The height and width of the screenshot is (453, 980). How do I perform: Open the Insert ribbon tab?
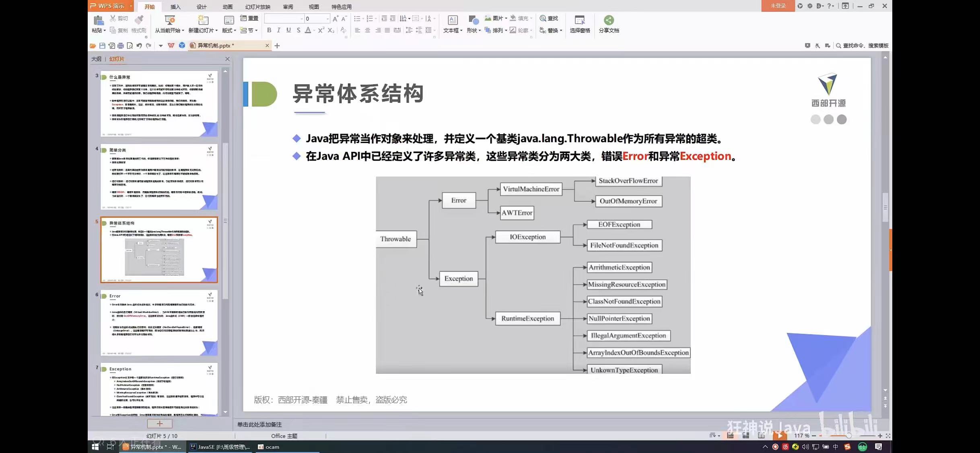[x=175, y=7]
